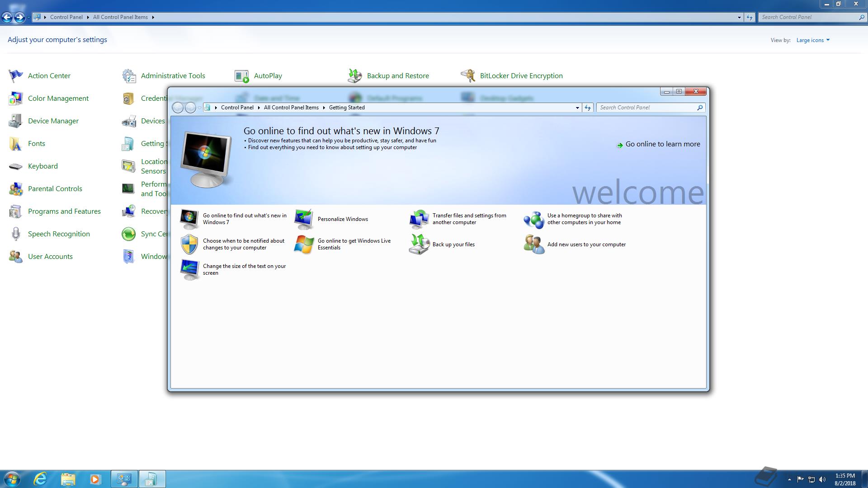
Task: Open Internet Explorer from taskbar
Action: tap(41, 479)
